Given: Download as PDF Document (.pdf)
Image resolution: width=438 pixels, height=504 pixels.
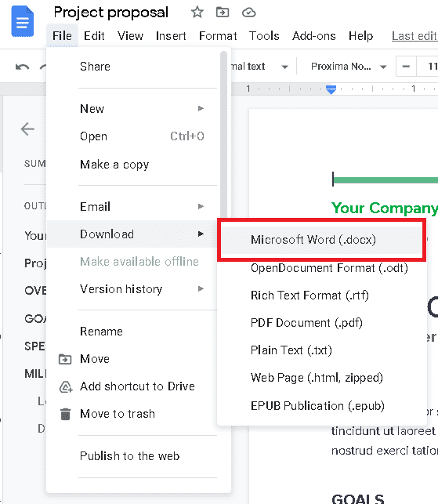Looking at the screenshot, I should point(322,323).
